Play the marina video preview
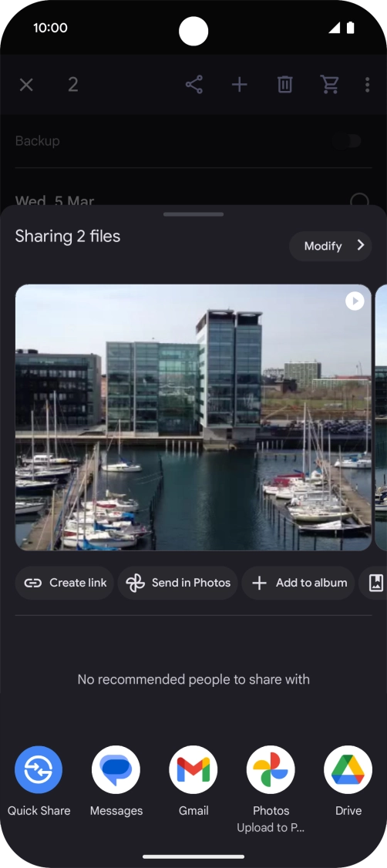The height and width of the screenshot is (868, 387). 355,301
